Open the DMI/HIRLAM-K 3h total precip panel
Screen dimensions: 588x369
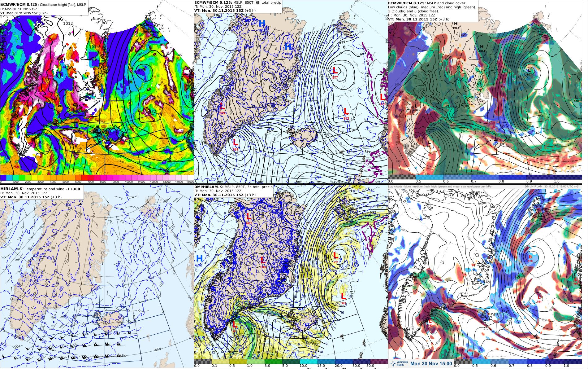point(291,277)
